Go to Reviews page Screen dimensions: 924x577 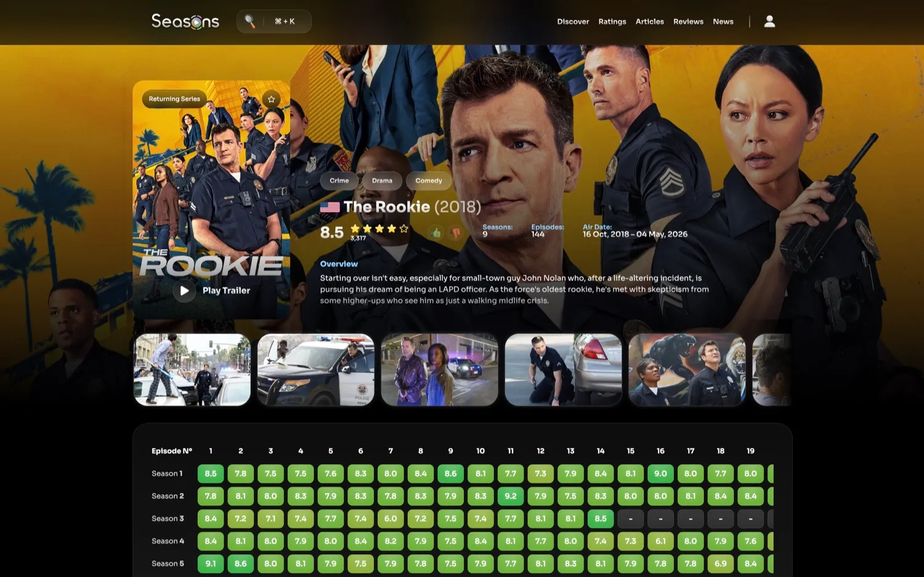(x=688, y=22)
